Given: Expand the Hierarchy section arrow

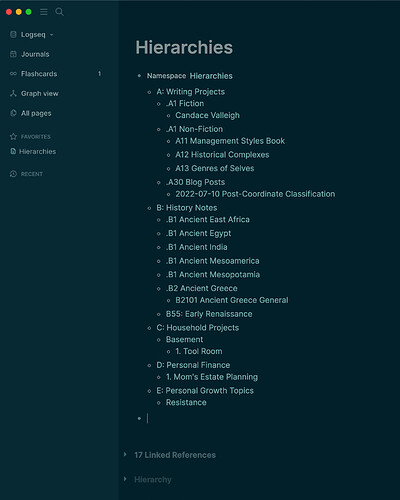Looking at the screenshot, I should [125, 479].
